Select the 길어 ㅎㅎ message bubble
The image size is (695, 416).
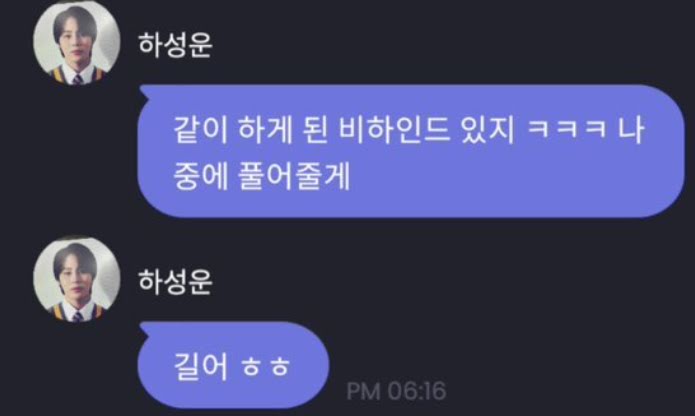(234, 365)
